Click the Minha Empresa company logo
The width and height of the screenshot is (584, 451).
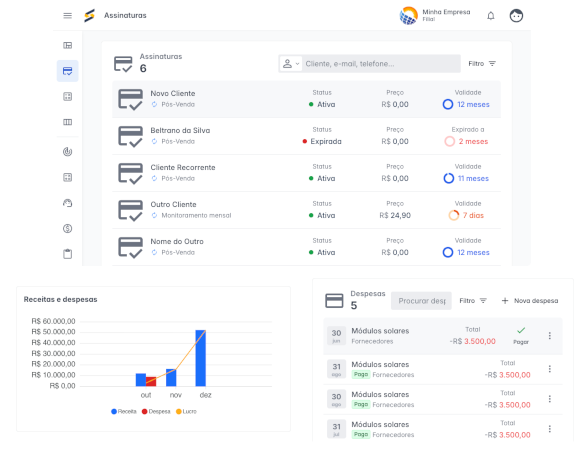tap(408, 16)
